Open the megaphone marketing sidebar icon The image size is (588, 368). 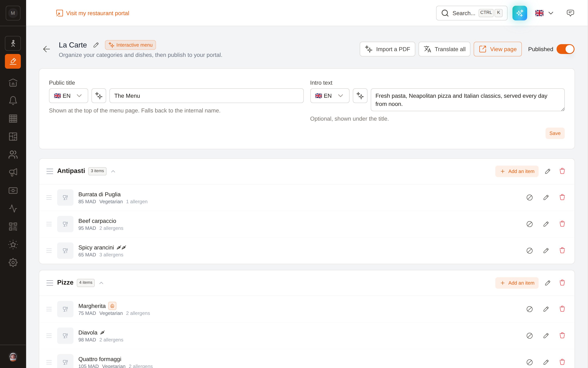click(x=13, y=173)
